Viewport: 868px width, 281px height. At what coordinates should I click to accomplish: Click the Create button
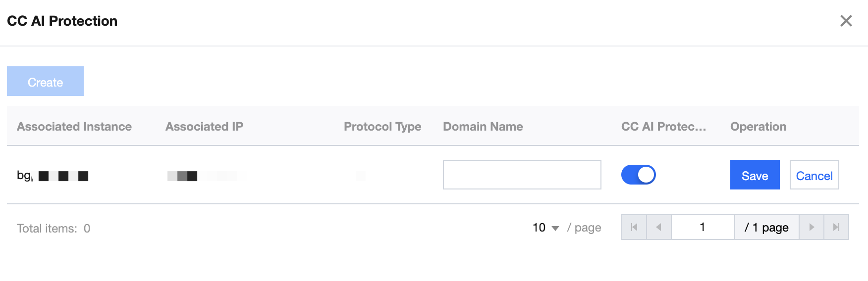coord(45,82)
